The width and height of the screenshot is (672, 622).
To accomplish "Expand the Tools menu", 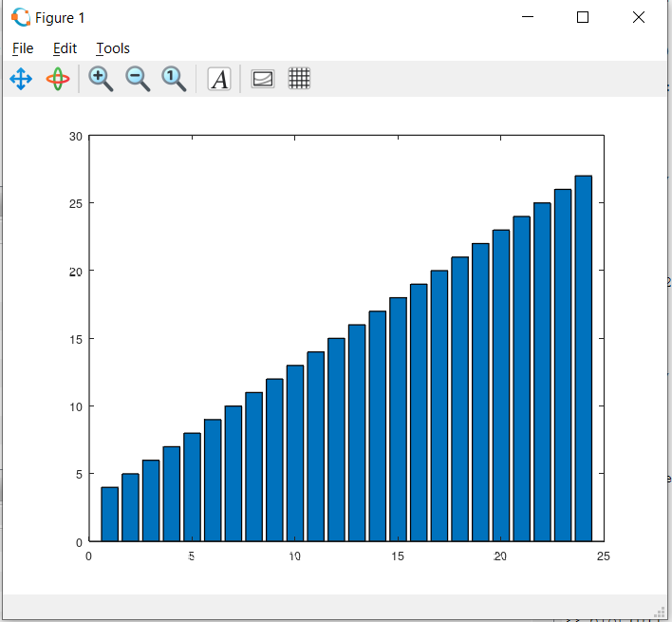I will 113,48.
